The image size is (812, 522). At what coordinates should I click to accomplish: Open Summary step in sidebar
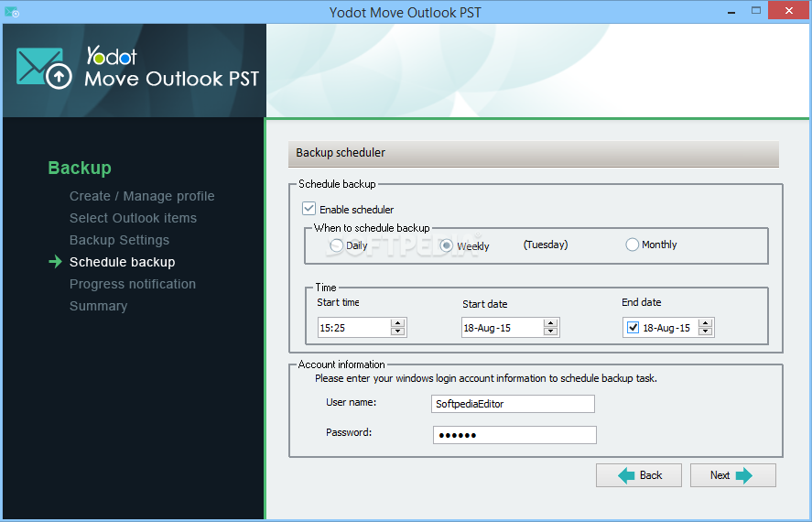point(98,306)
